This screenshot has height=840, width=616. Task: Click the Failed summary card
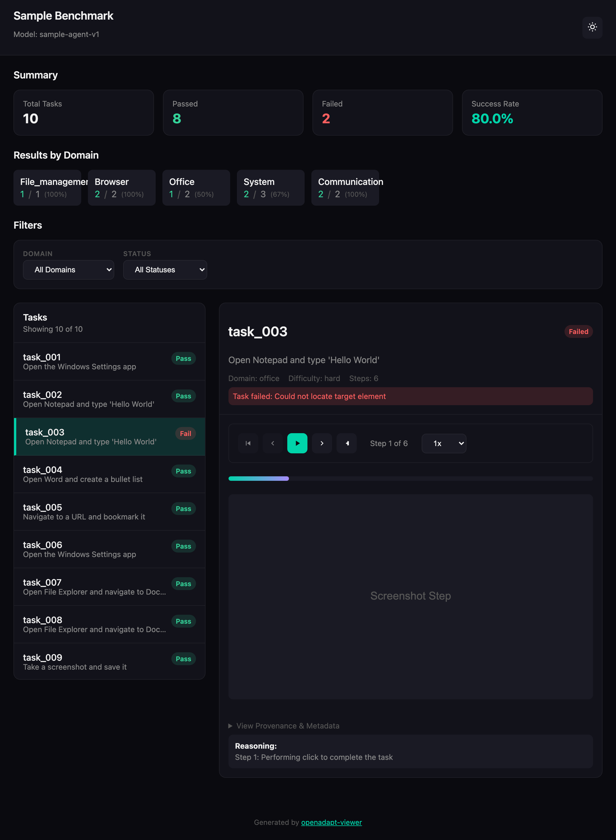(x=382, y=113)
